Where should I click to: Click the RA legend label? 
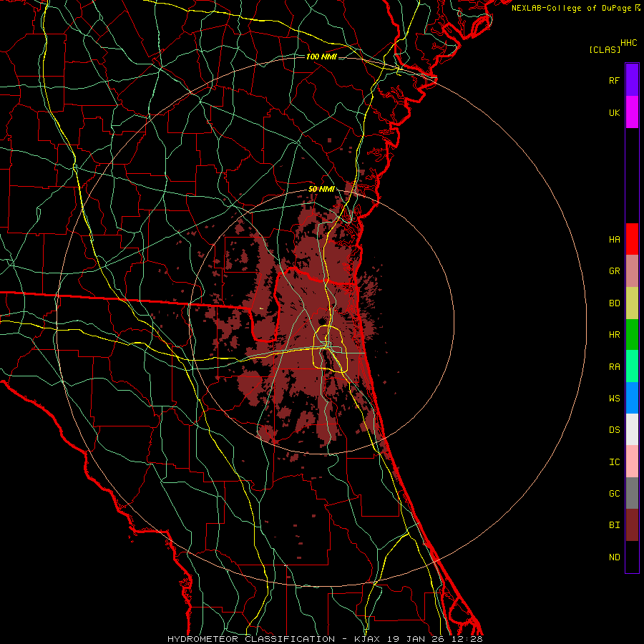[614, 367]
